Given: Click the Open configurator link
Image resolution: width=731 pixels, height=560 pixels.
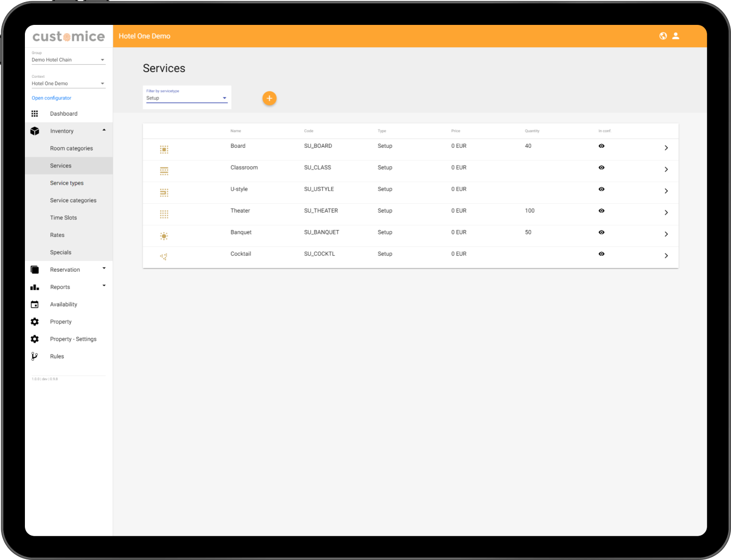Looking at the screenshot, I should [51, 98].
